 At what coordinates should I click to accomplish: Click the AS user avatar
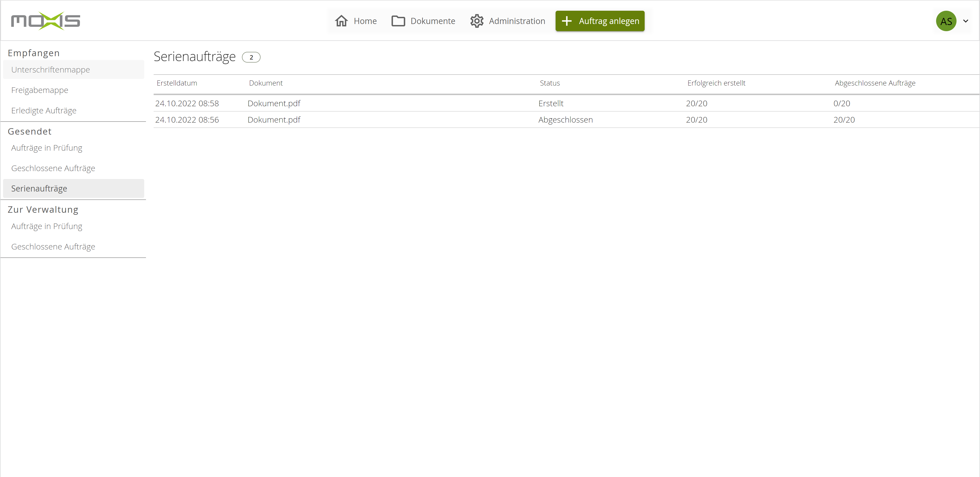(946, 21)
